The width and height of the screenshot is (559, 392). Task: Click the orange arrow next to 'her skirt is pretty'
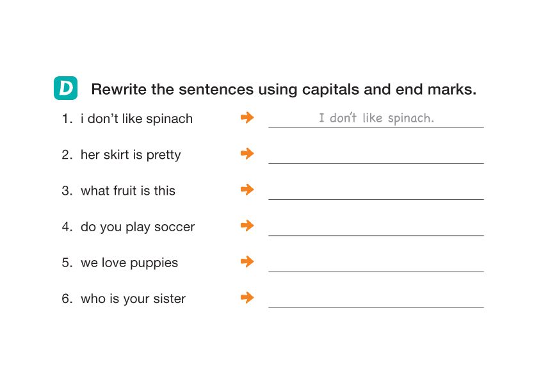(247, 154)
